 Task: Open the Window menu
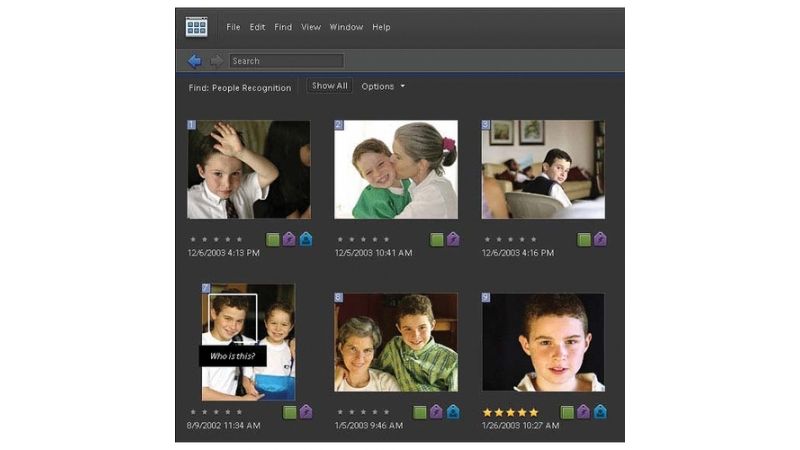coord(346,27)
